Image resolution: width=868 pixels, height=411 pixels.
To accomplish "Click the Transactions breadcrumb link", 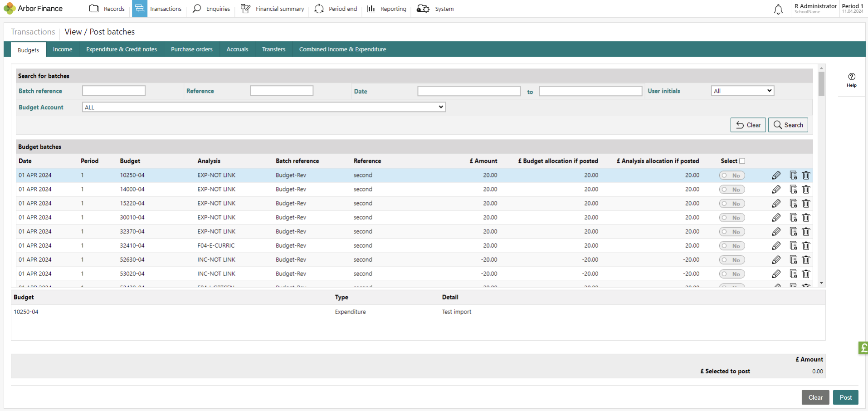I will point(33,32).
